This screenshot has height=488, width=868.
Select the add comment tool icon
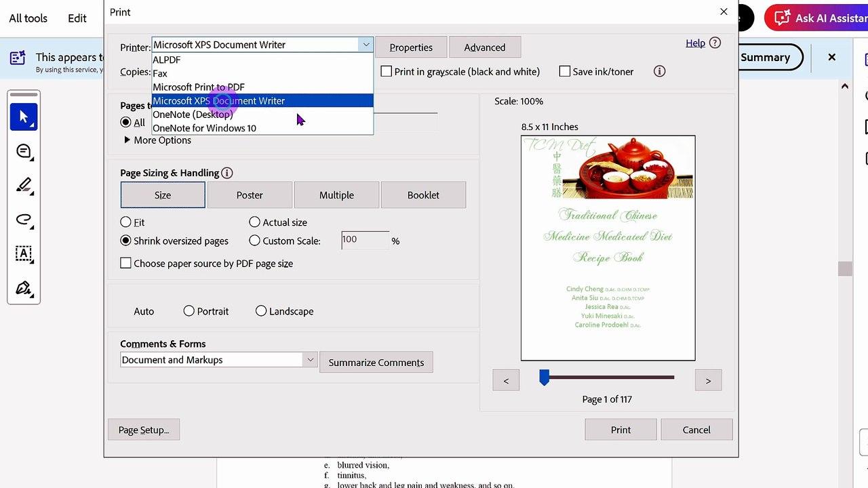[x=24, y=152]
